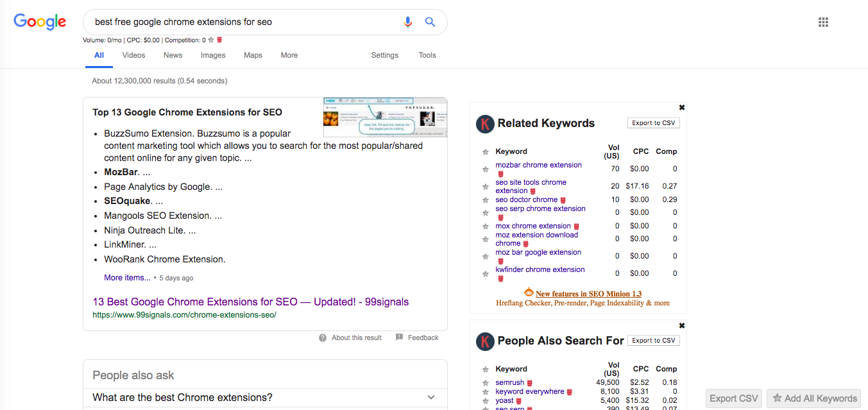Click database icon next to 'seo doctor chrome'
Viewport: 868px width, 410px height.
click(563, 200)
